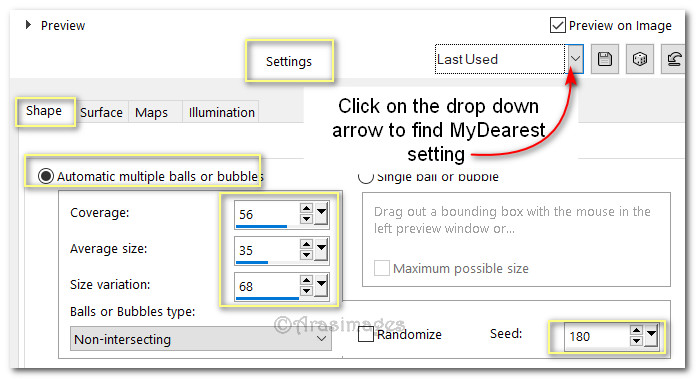Switch to the Surface tab
This screenshot has height=379, width=696.
coord(101,113)
